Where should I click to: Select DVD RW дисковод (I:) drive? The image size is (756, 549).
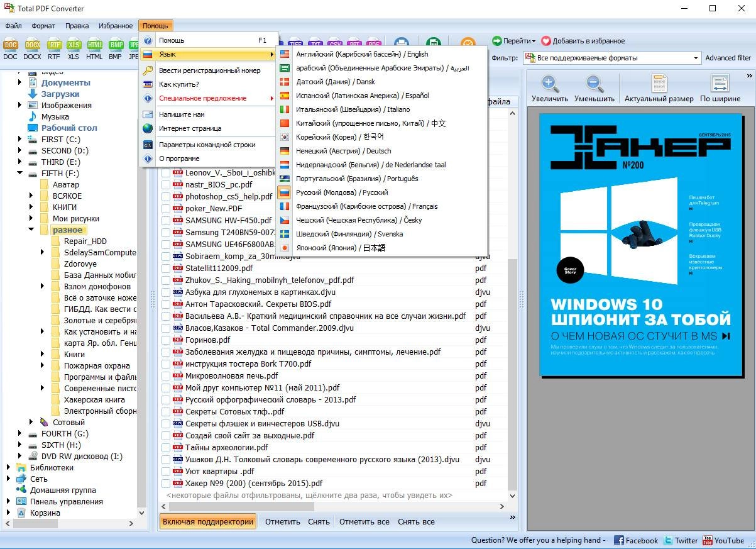(x=82, y=456)
